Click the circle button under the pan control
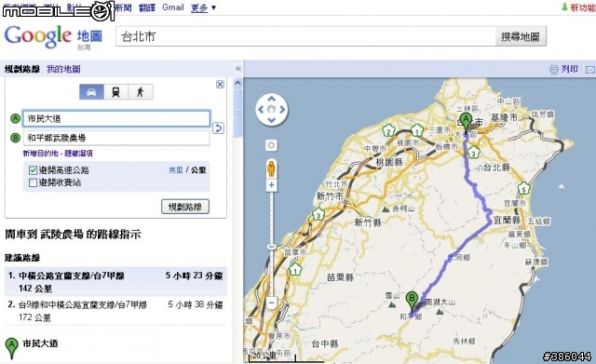The image size is (596, 364). [271, 145]
